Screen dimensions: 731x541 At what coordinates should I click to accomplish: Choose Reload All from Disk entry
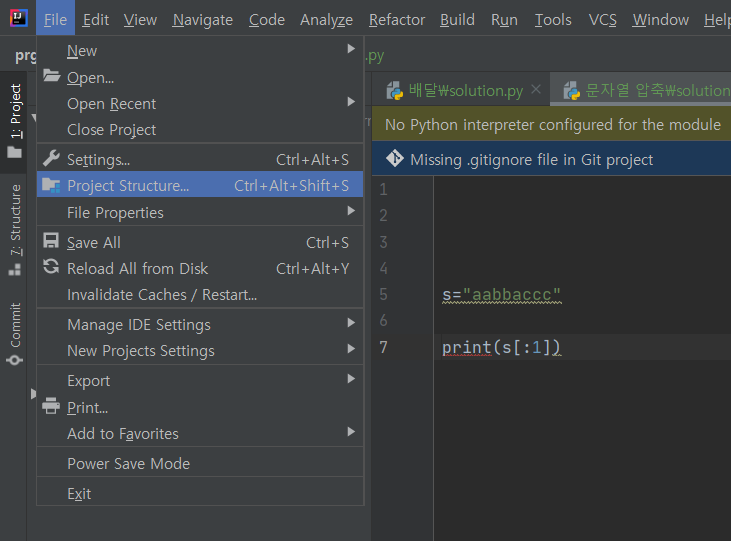[x=200, y=269]
